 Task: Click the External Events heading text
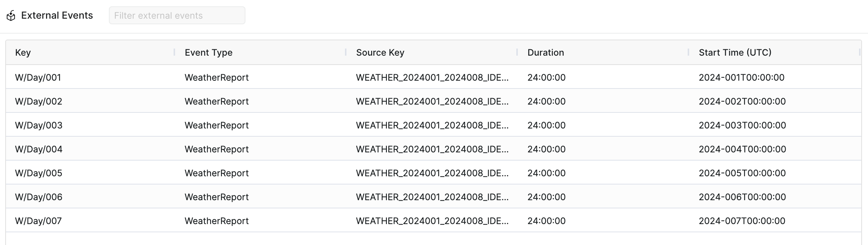pyautogui.click(x=57, y=15)
